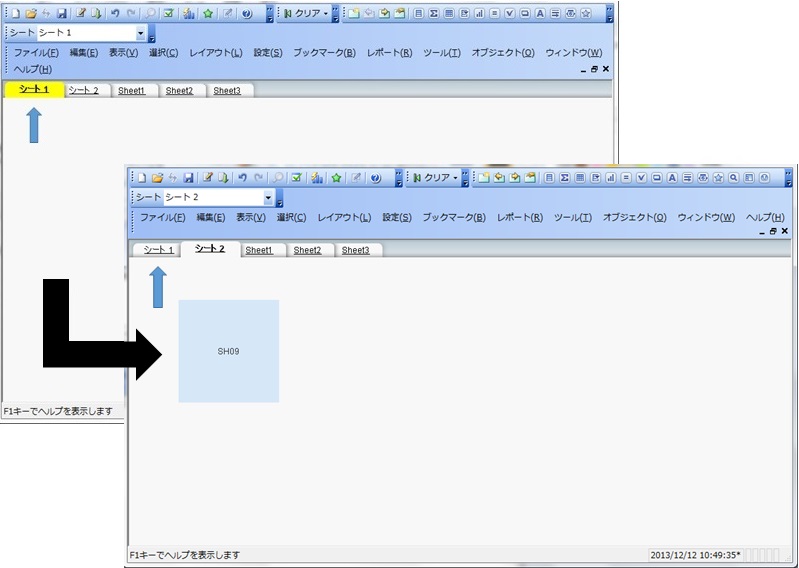This screenshot has height=568, width=799.
Task: Create Current Selections Box V icon, front window
Action: tap(641, 177)
